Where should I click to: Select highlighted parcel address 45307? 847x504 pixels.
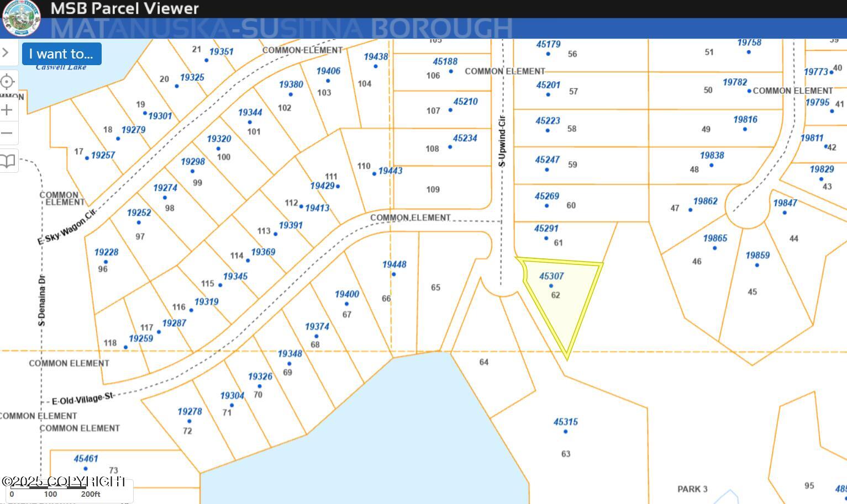point(551,276)
